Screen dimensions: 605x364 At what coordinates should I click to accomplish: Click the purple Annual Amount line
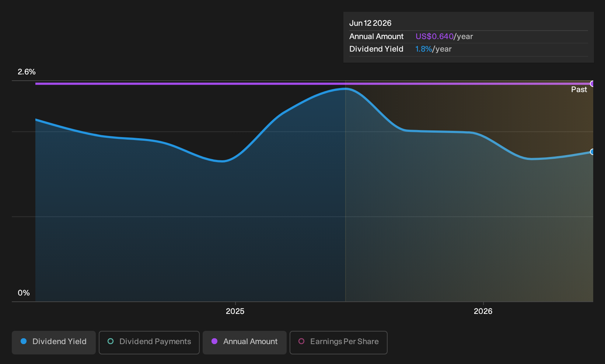314,84
